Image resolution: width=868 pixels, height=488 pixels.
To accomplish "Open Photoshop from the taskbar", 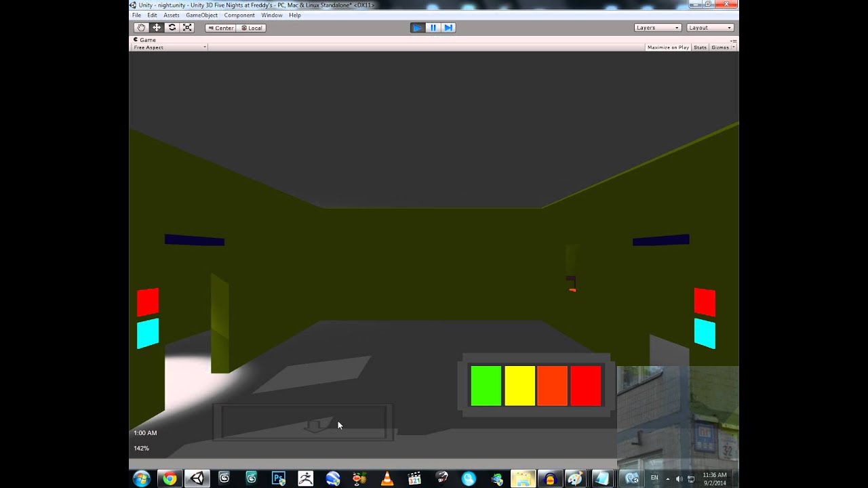I will tap(279, 479).
